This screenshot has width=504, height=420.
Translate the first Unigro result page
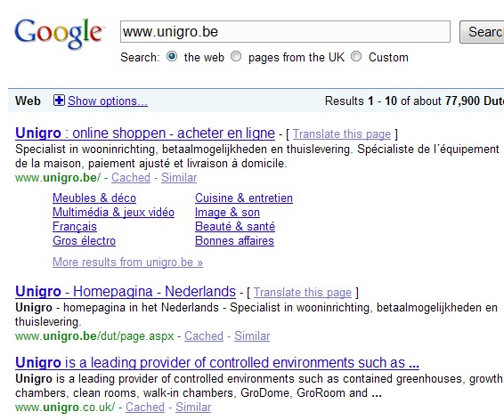coord(342,133)
